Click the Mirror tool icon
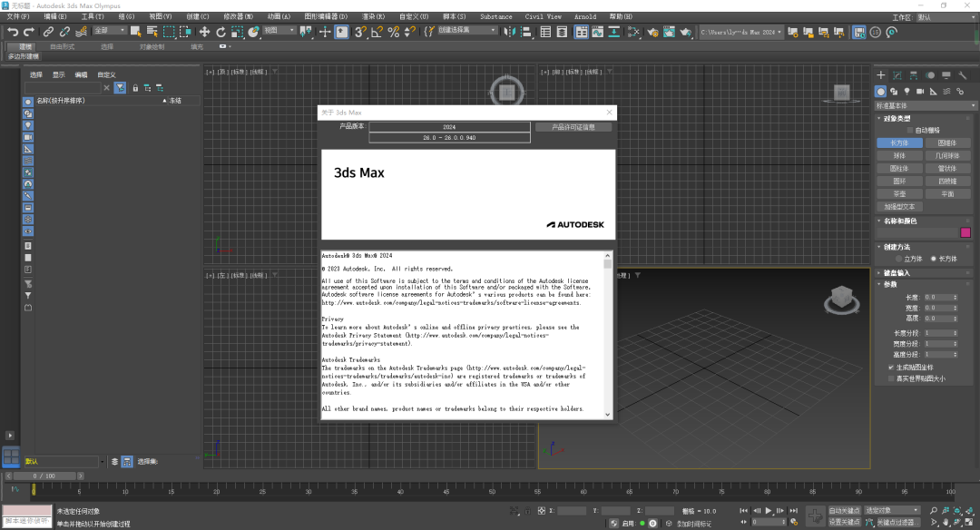Screen dimensions: 980x530 (x=510, y=31)
